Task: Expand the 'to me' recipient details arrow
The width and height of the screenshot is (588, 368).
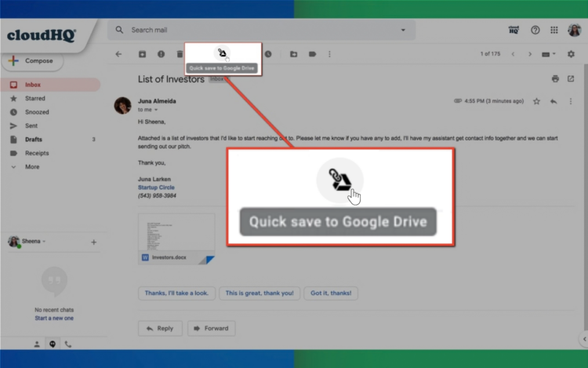Action: (156, 110)
